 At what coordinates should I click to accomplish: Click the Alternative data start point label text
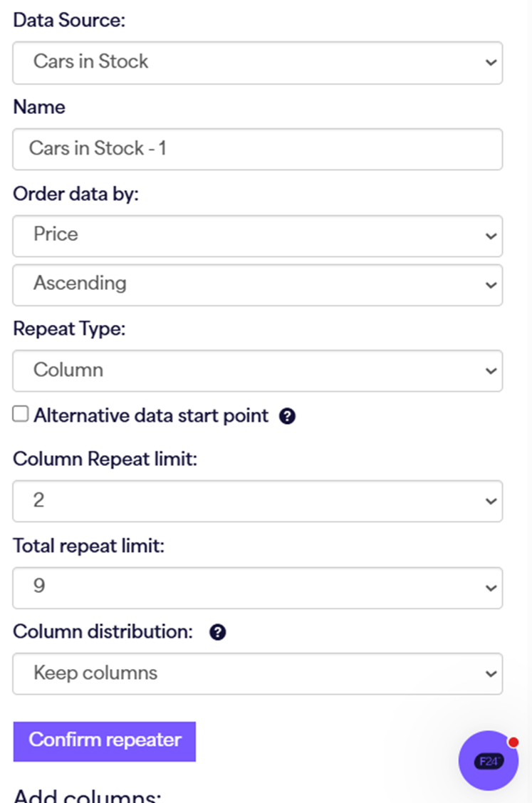(x=151, y=415)
